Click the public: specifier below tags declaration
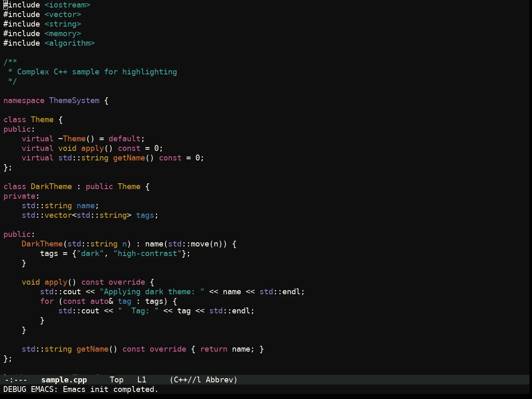Viewport: 532px width, 399px height. (20, 234)
